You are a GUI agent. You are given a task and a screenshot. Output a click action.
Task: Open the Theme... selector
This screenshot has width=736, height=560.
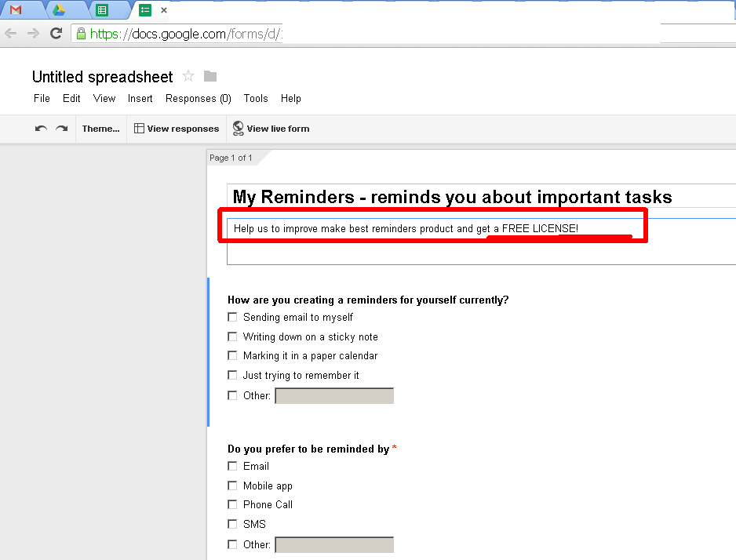[x=101, y=129]
